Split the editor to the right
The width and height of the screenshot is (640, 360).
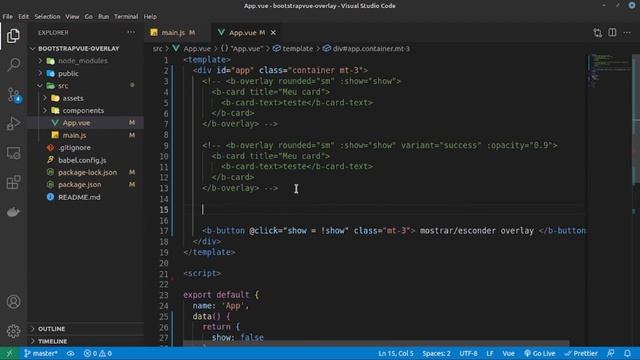click(x=612, y=33)
